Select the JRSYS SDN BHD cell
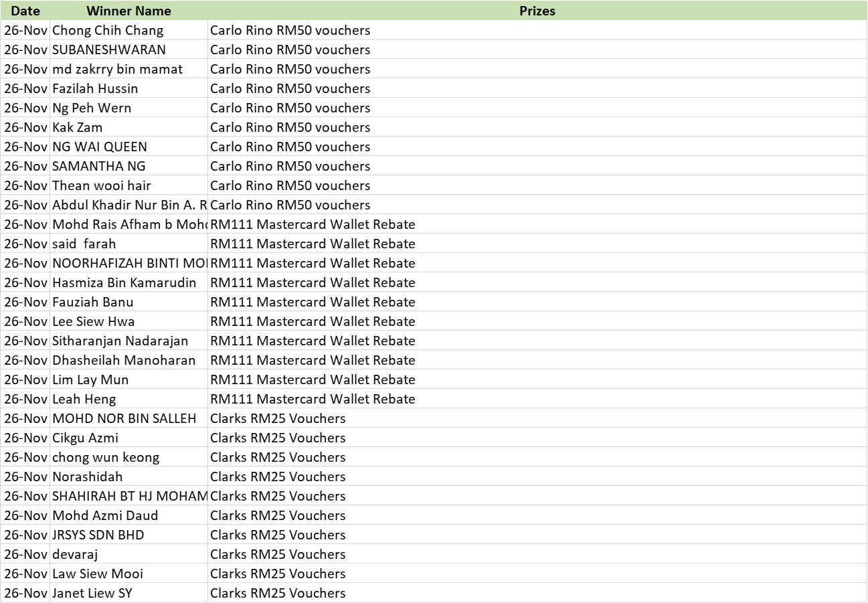The width and height of the screenshot is (868, 603). [x=98, y=535]
